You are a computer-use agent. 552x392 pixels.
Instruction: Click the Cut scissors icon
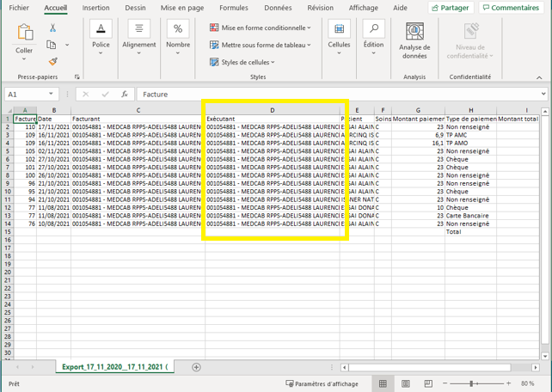[x=52, y=28]
